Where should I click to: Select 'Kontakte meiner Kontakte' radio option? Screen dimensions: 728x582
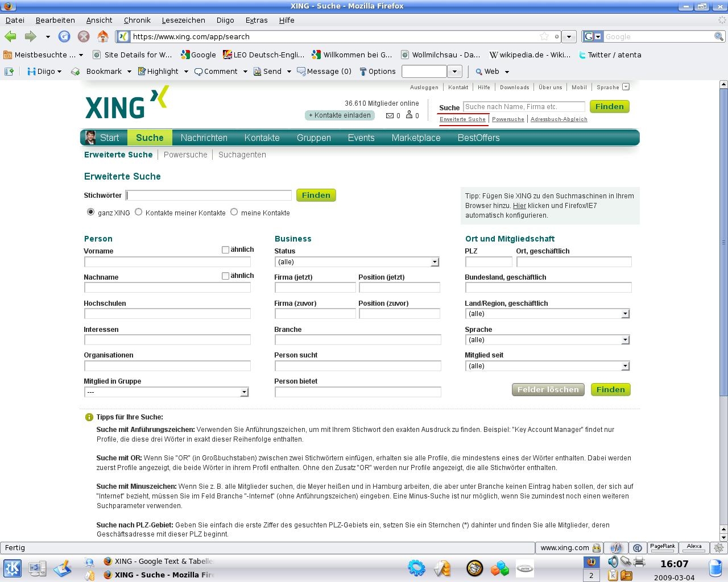tap(138, 212)
